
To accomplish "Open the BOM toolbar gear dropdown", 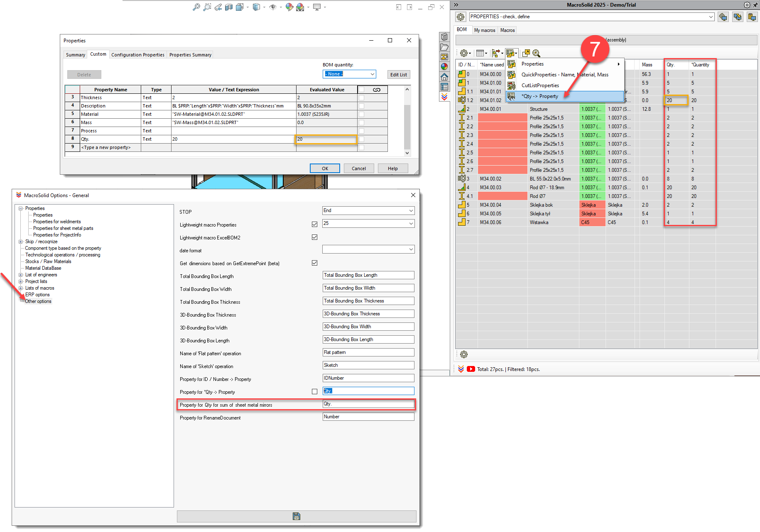I will point(465,53).
